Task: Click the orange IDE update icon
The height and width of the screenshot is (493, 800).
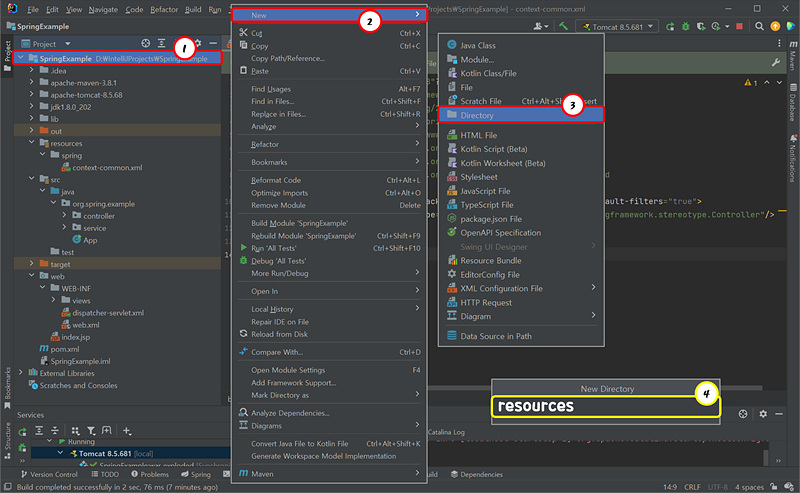Action: [775, 27]
